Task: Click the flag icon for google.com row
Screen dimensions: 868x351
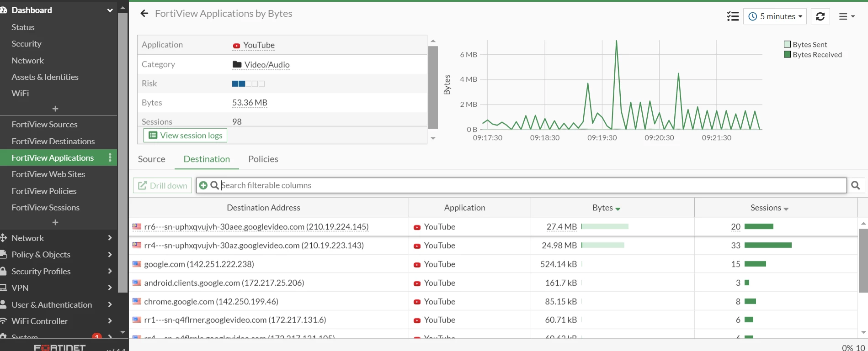Action: tap(137, 264)
